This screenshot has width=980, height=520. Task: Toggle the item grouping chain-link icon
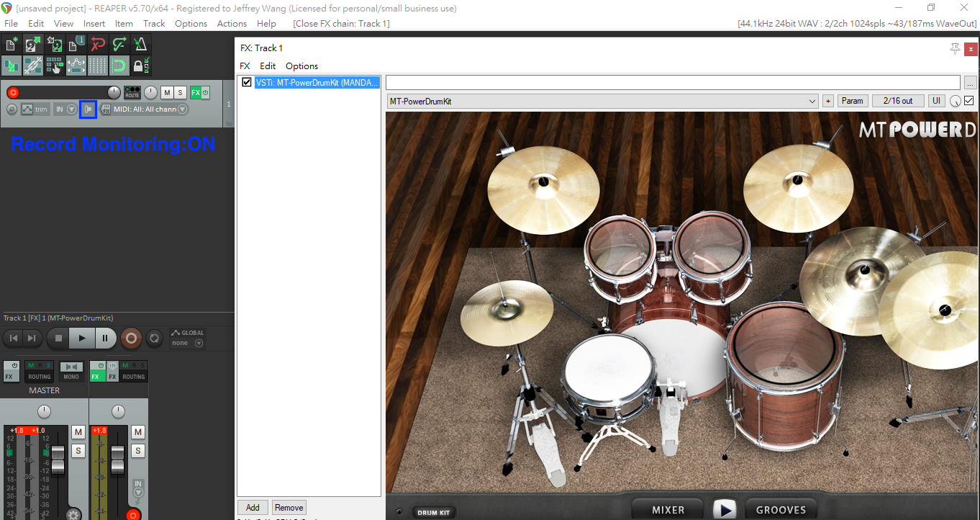(x=32, y=66)
